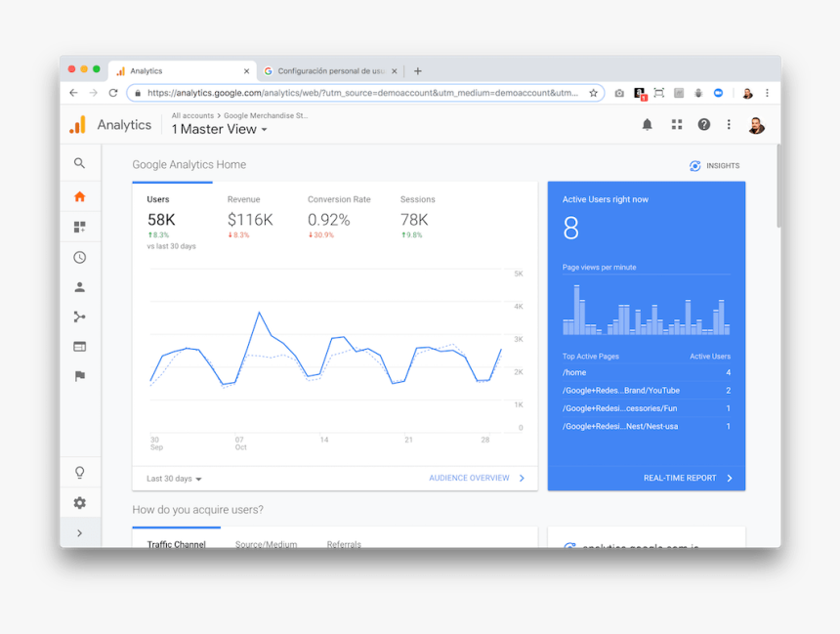Reload the page with the refresh icon

tap(113, 93)
